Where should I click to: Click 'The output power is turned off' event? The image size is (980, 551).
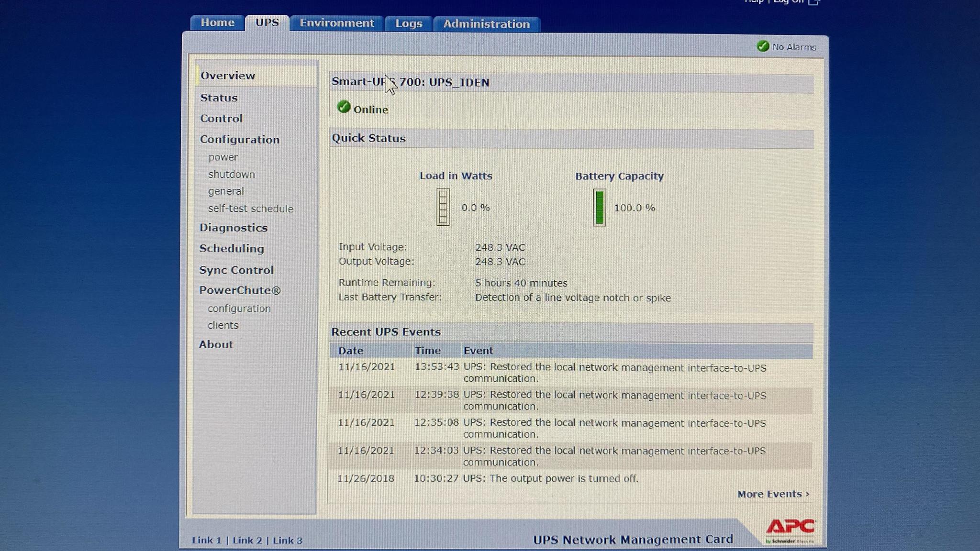(550, 479)
